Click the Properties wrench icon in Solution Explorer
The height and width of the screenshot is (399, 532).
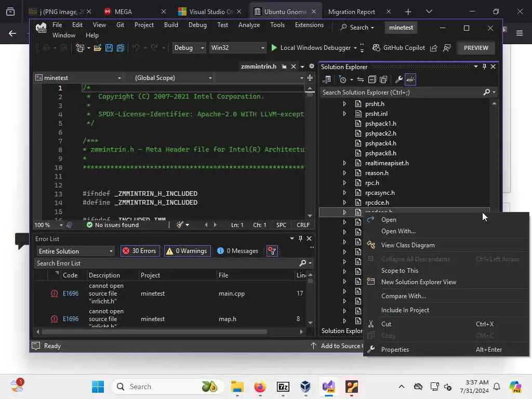[398, 79]
